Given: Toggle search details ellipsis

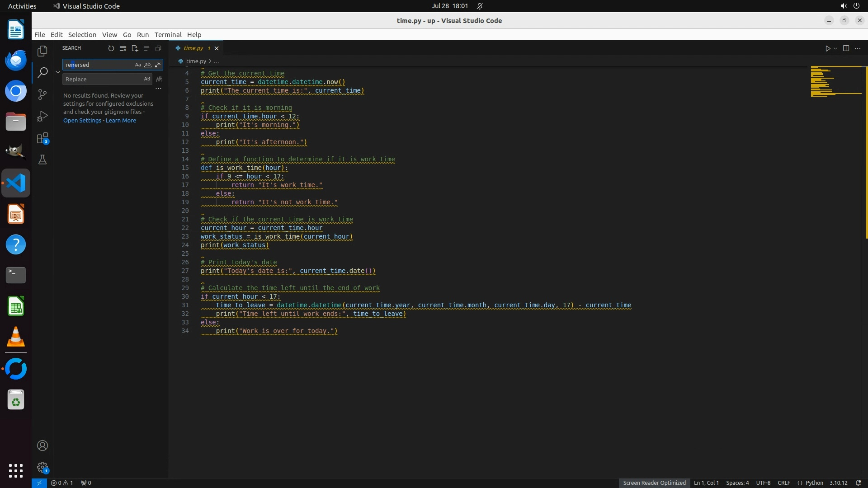Looking at the screenshot, I should point(158,89).
